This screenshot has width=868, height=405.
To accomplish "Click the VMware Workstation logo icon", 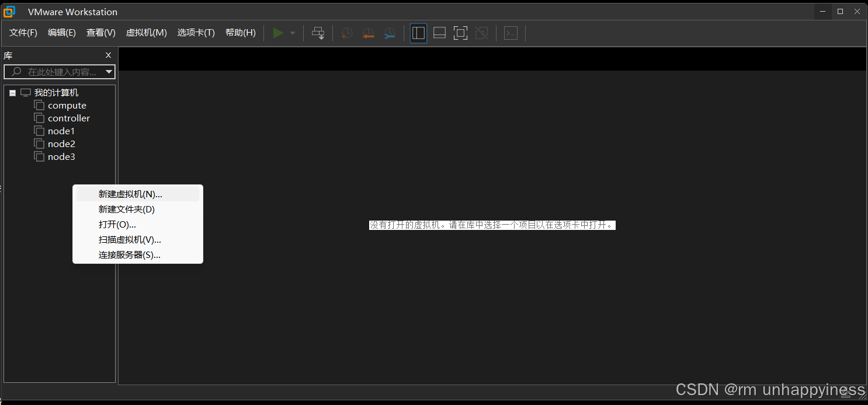I will tap(10, 11).
